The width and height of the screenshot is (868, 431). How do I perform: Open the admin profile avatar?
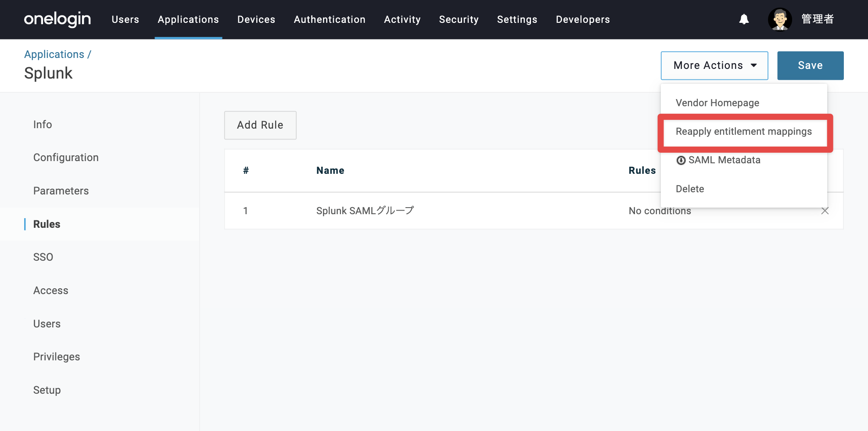coord(780,19)
